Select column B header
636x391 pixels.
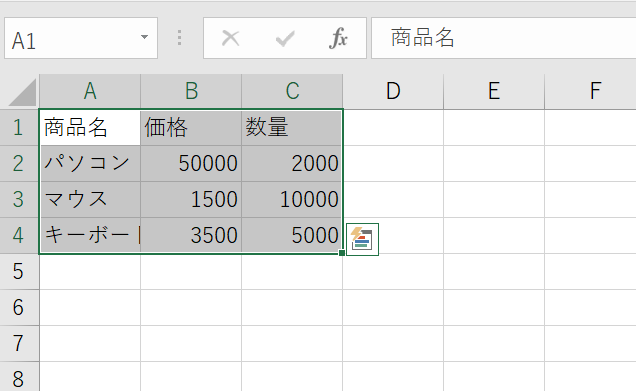pyautogui.click(x=191, y=91)
